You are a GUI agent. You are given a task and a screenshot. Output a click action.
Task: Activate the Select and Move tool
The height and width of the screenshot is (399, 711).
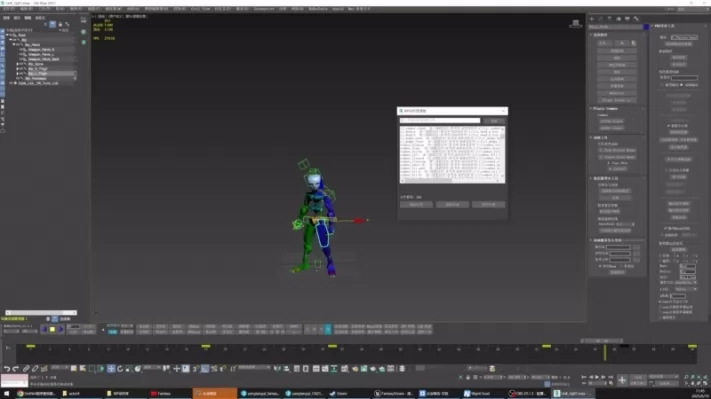click(111, 369)
